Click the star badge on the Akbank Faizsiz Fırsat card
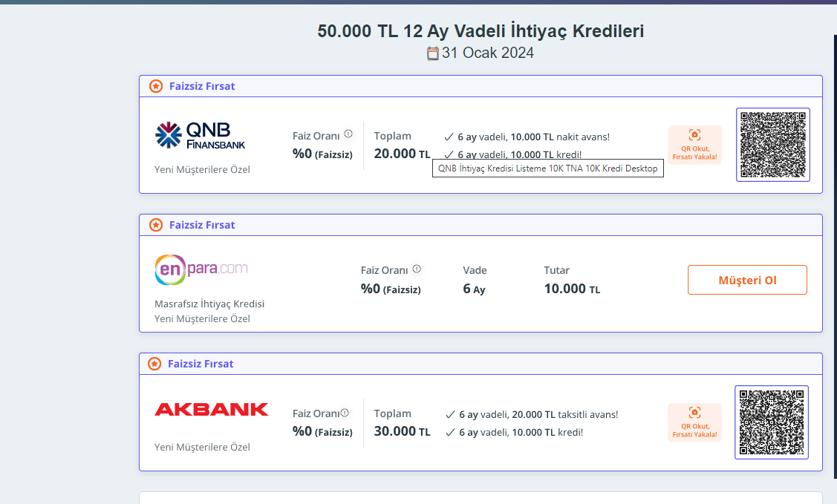The width and height of the screenshot is (837, 504). click(x=154, y=364)
